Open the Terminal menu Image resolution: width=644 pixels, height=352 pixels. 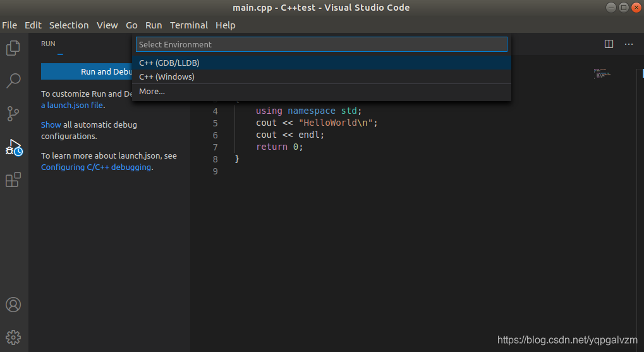[x=189, y=25]
